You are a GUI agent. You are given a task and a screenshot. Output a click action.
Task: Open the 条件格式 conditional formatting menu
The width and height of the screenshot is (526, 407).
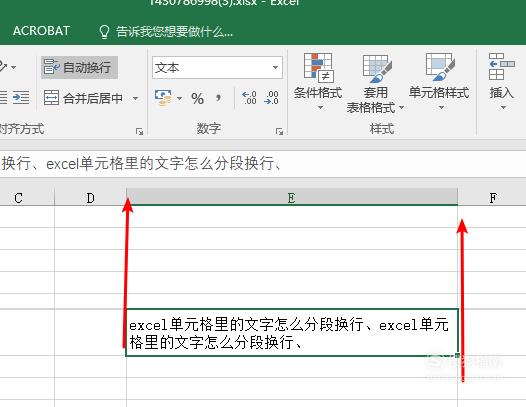click(318, 82)
